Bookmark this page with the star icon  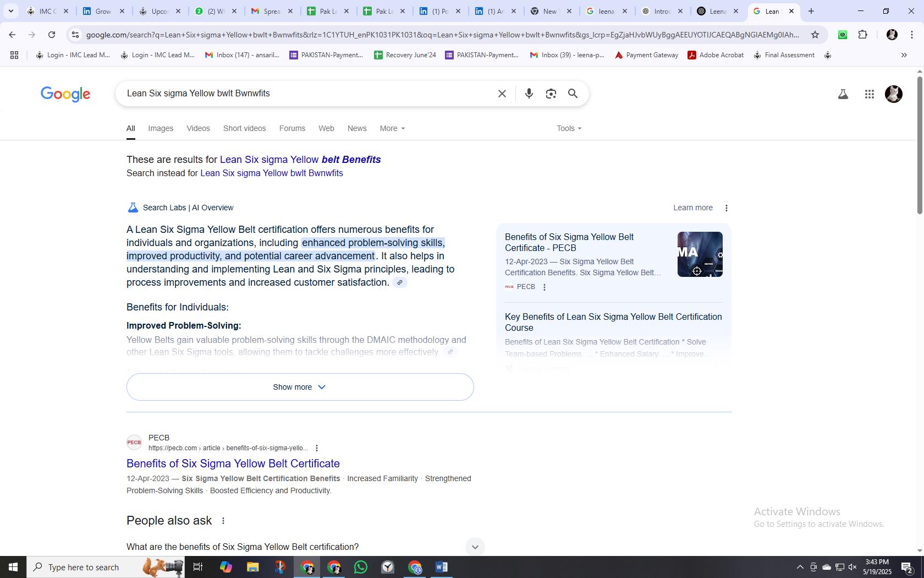[x=815, y=35]
